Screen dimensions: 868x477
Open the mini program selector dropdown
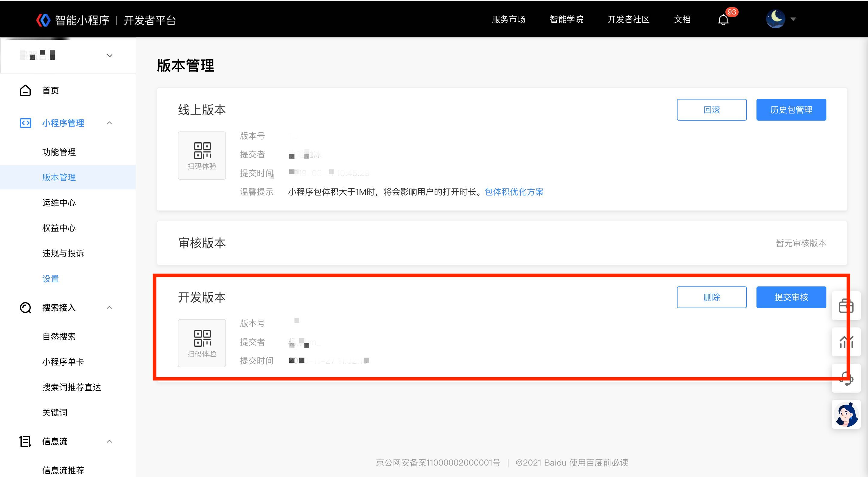pos(109,55)
